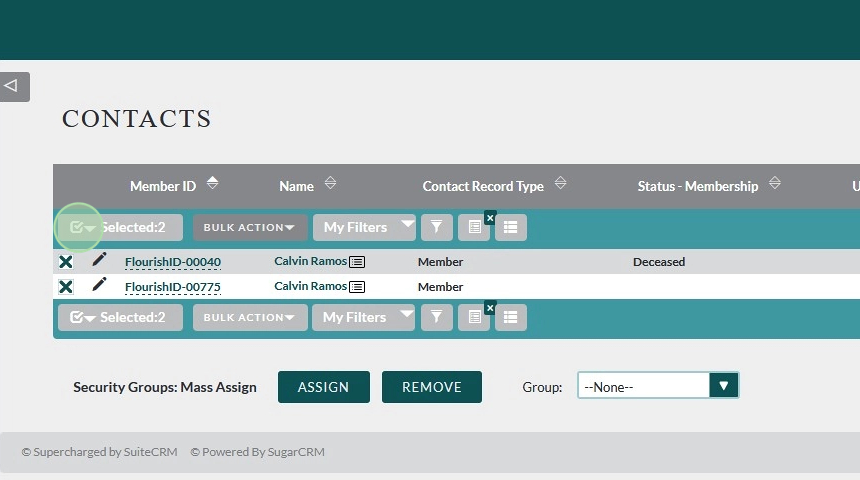Open the Group select dropdown
The width and height of the screenshot is (860, 480).
click(658, 386)
